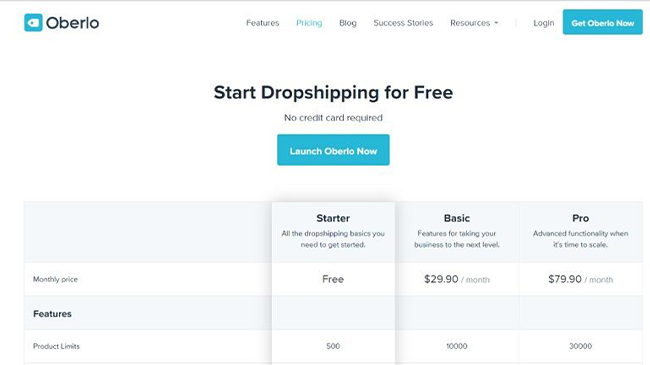This screenshot has height=365, width=650.
Task: Open the Features navigation link
Action: click(x=262, y=23)
